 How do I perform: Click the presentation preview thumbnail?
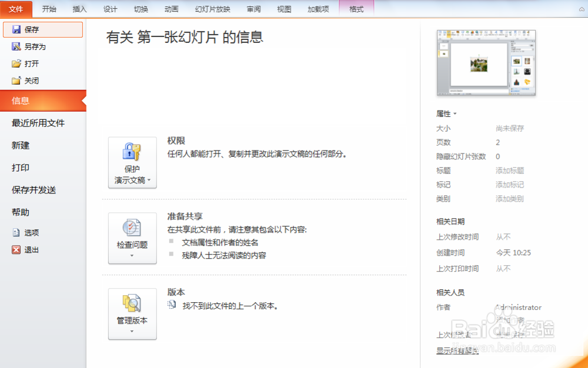[486, 62]
